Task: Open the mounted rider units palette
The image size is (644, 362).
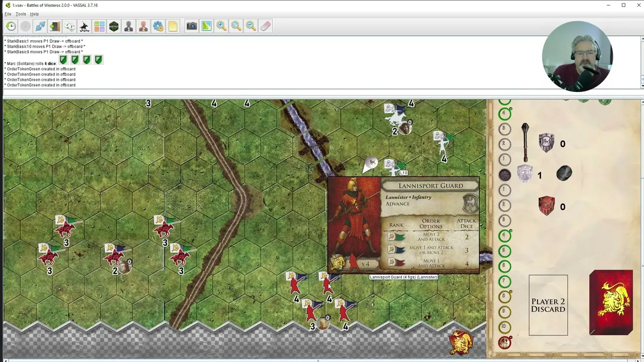Action: (84, 26)
